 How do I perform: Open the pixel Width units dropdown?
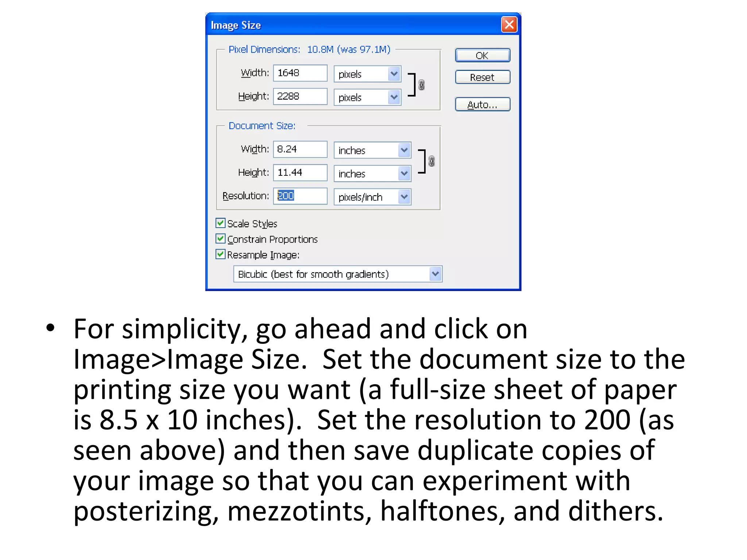368,74
